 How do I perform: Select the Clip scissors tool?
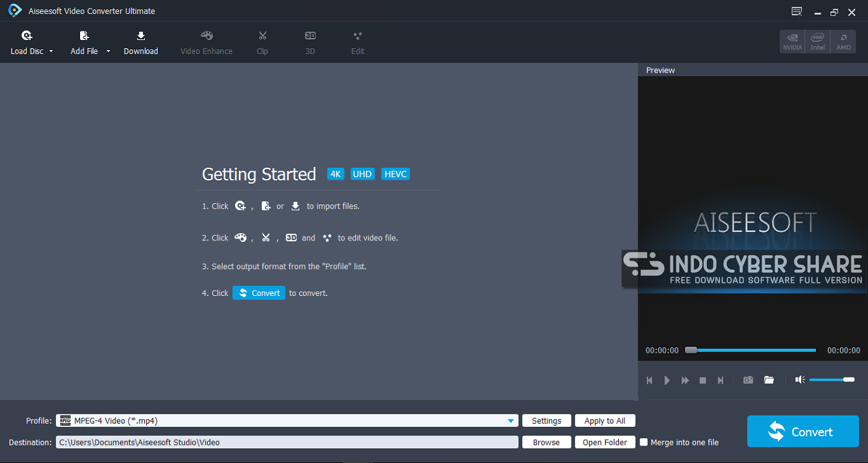pyautogui.click(x=262, y=43)
